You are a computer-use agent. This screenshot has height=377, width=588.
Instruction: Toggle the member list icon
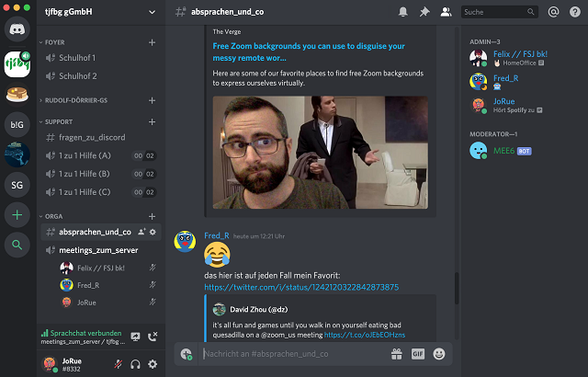point(446,12)
